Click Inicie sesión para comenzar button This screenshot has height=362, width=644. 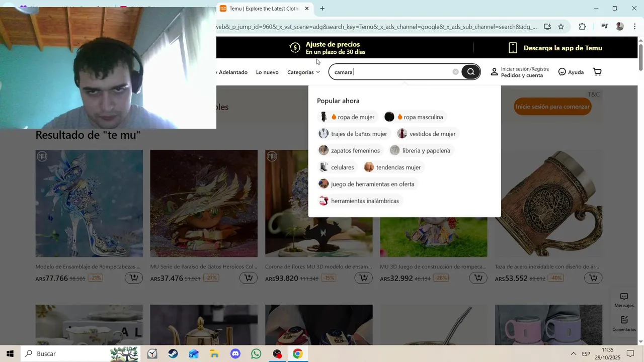552,107
